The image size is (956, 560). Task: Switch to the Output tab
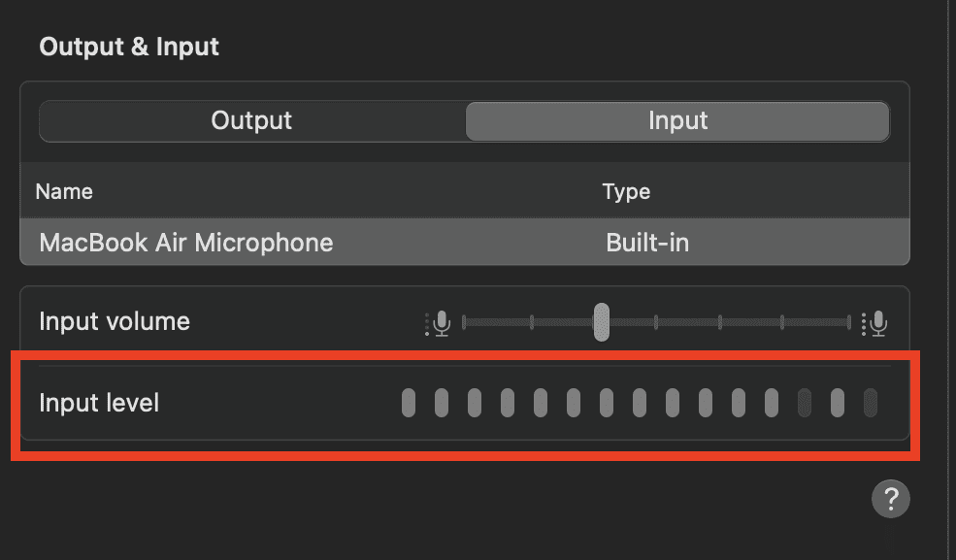[251, 121]
